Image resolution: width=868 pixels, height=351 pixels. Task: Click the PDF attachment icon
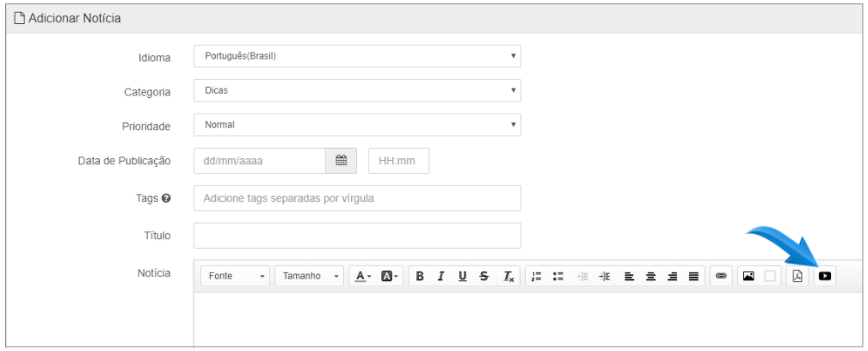[x=797, y=275]
